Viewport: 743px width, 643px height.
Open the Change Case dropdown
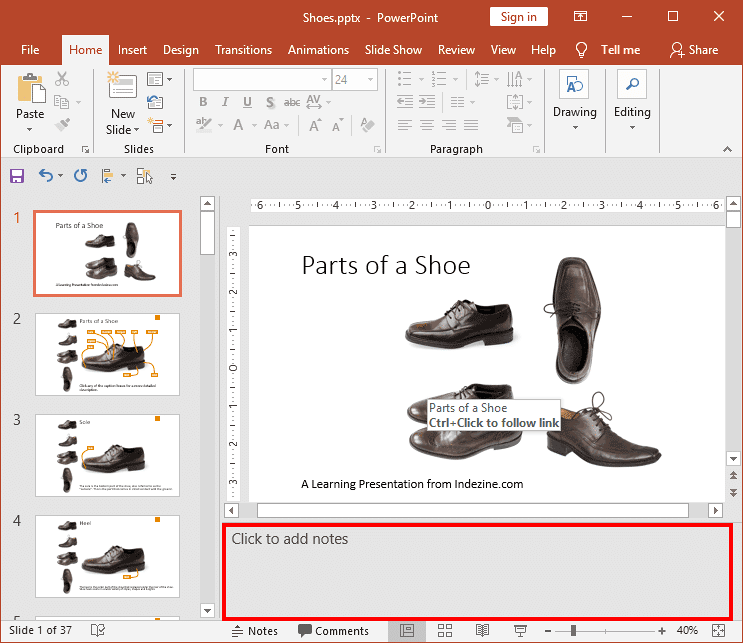point(277,125)
